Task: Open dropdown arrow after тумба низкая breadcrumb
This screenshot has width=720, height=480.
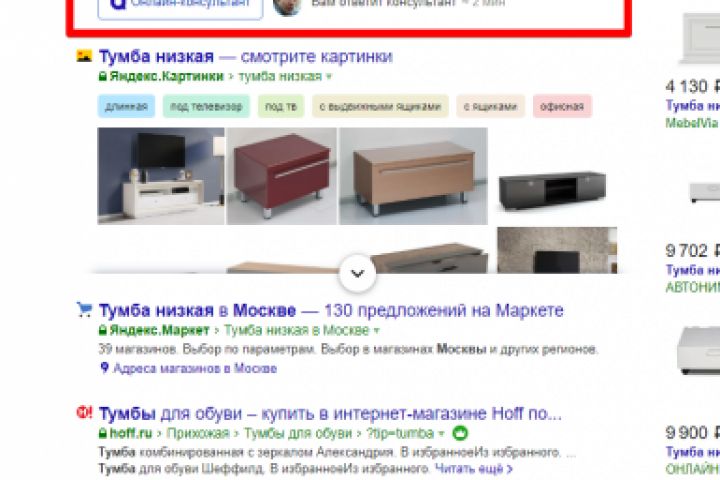Action: click(x=329, y=77)
